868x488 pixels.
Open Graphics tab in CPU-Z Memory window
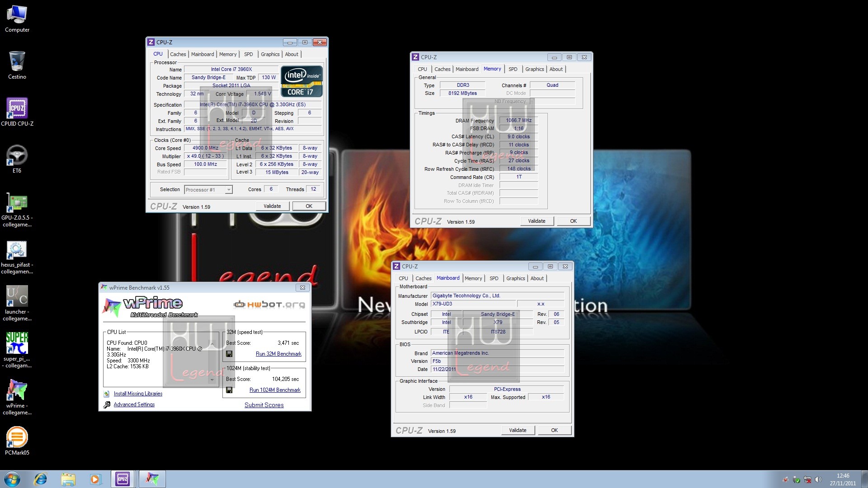(x=534, y=69)
